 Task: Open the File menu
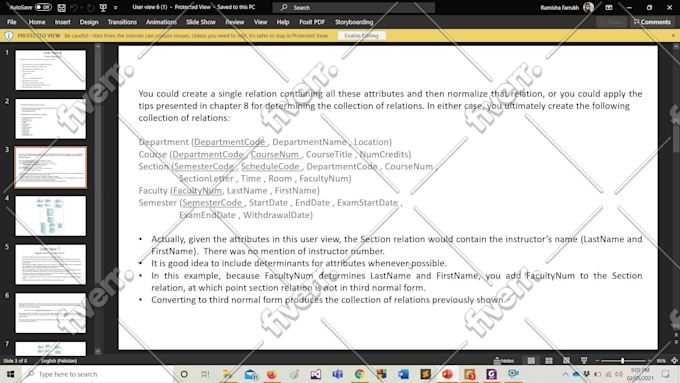point(12,22)
